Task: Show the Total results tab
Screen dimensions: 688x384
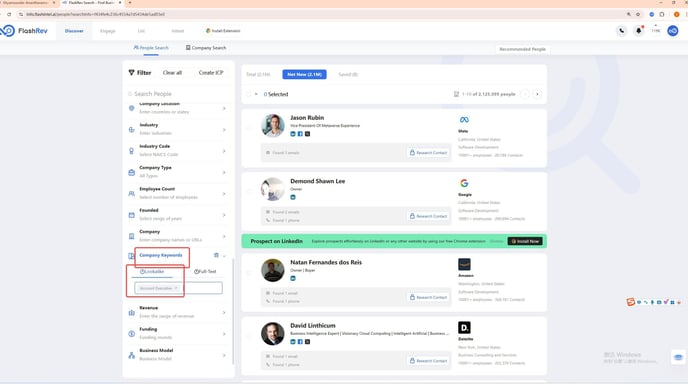Action: pos(258,75)
